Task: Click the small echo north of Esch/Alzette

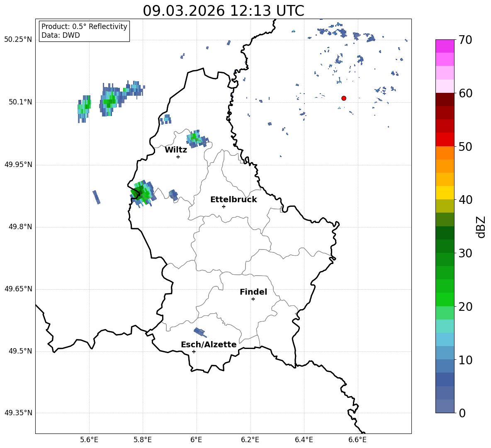Action: point(199,332)
